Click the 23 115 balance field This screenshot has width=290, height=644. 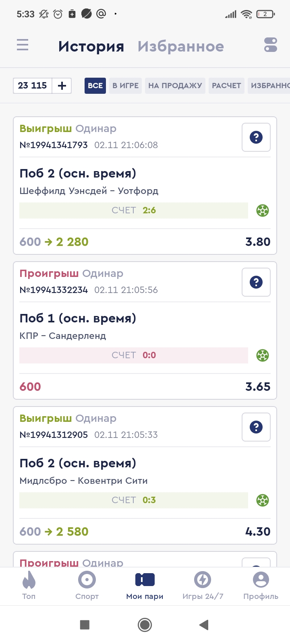(x=33, y=86)
